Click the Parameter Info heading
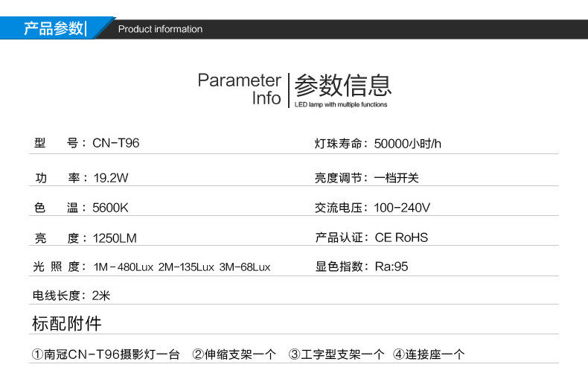 pos(239,89)
